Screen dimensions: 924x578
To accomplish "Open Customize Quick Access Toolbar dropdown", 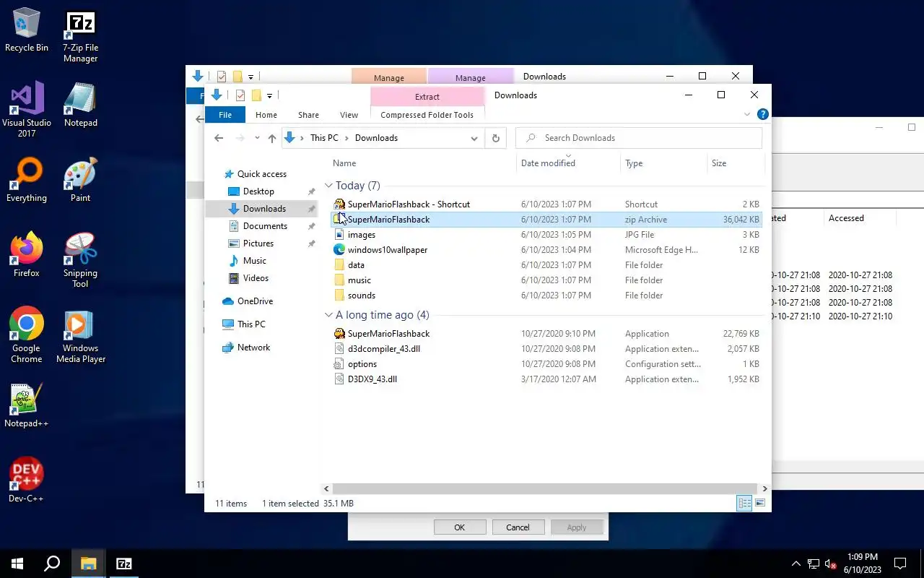I will point(269,95).
